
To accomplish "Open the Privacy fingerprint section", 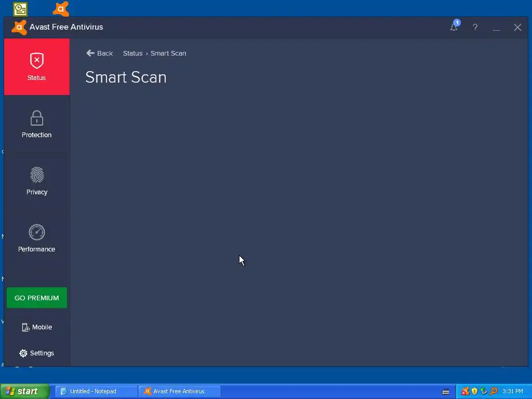I will point(37,181).
